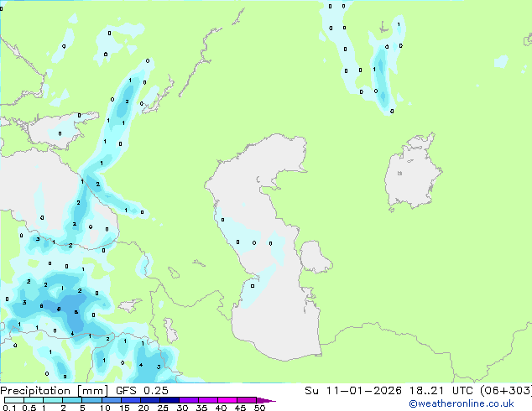Screen dimensions: 532x411
Task: Click the 35–40 mm legend swatch
Action: [x=207, y=400]
